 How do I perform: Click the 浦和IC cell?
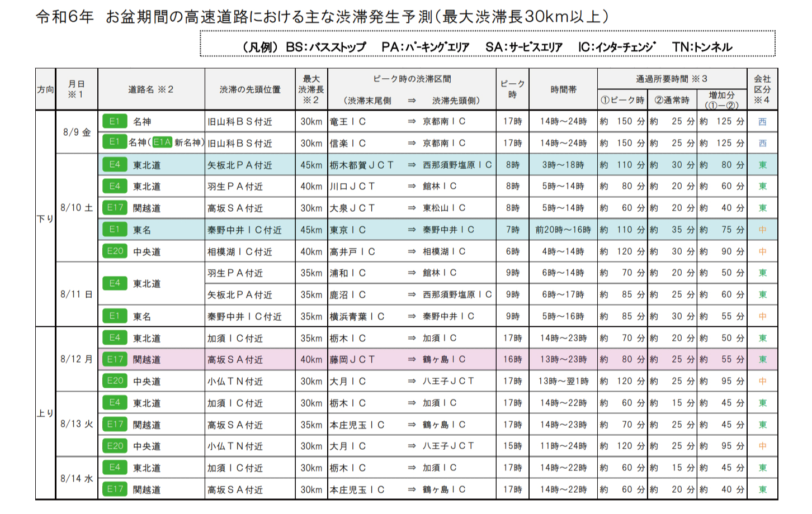(x=348, y=273)
